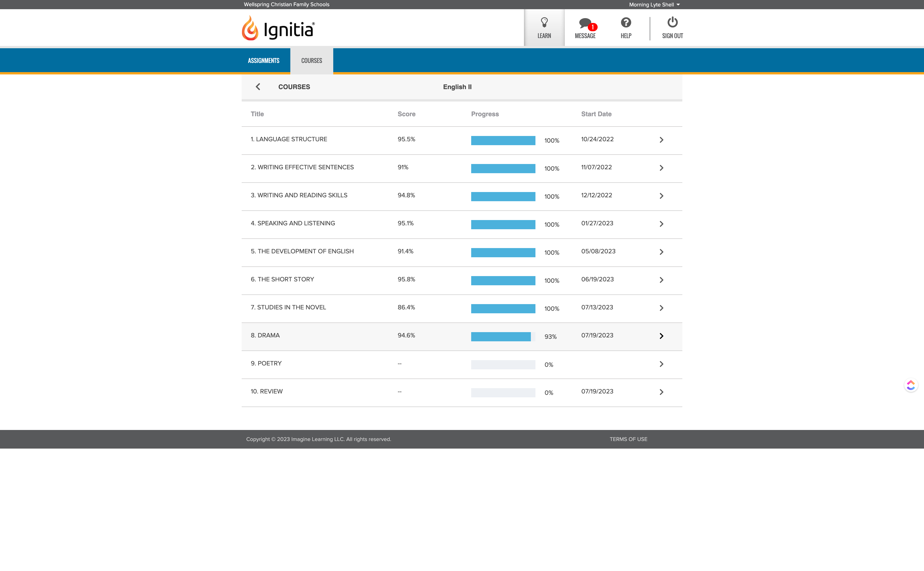Click the Ignitia flame logo
Viewport: 924px width, 571px height.
point(250,28)
